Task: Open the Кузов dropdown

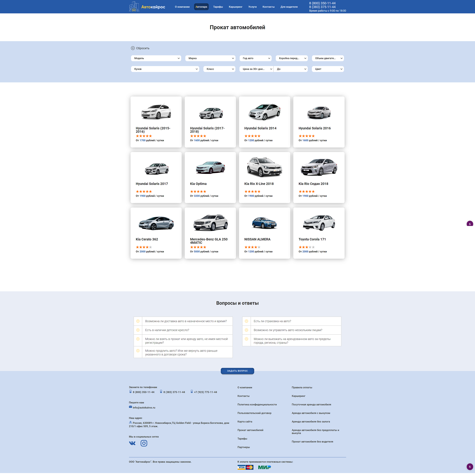Action: 165,70
